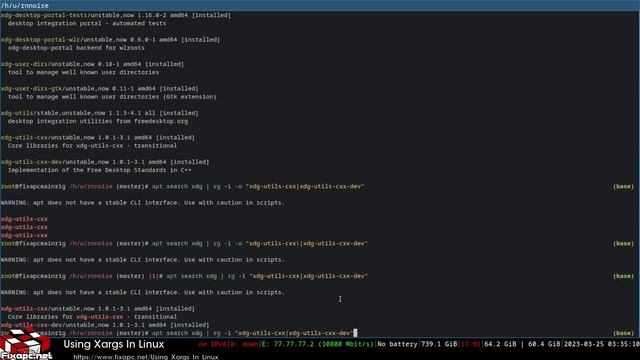Image resolution: width=640 pixels, height=360 pixels.
Task: Click the '[1]' exit status in prompt
Action: pos(153,276)
